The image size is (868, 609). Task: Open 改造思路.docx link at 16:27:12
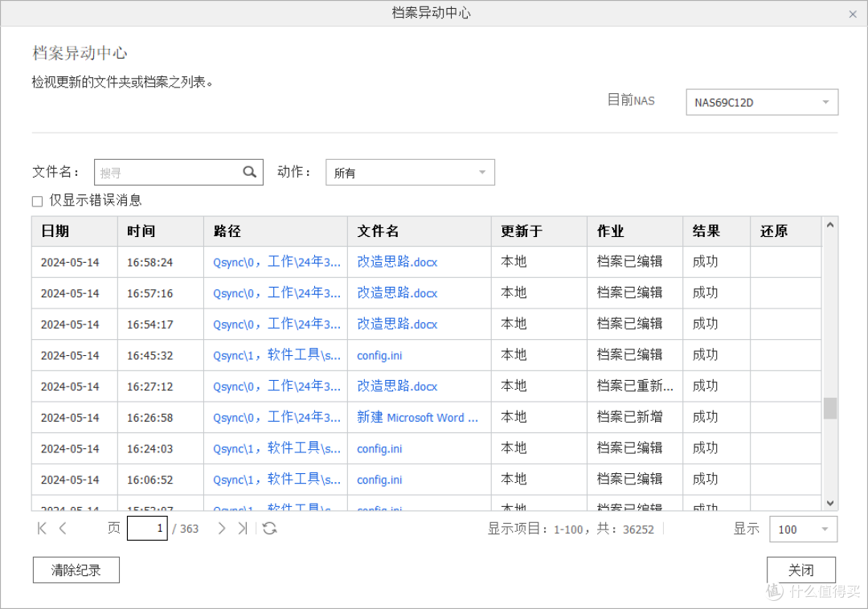click(397, 386)
